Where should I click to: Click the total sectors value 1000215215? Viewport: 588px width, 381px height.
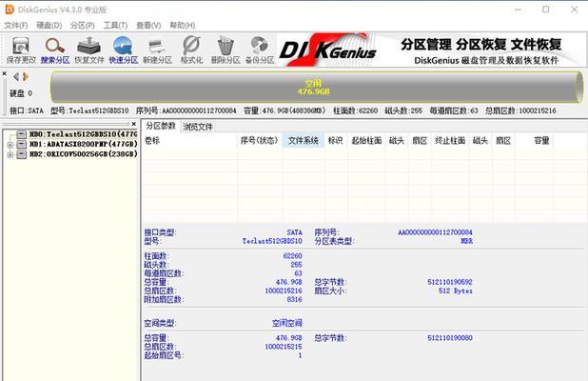click(284, 347)
